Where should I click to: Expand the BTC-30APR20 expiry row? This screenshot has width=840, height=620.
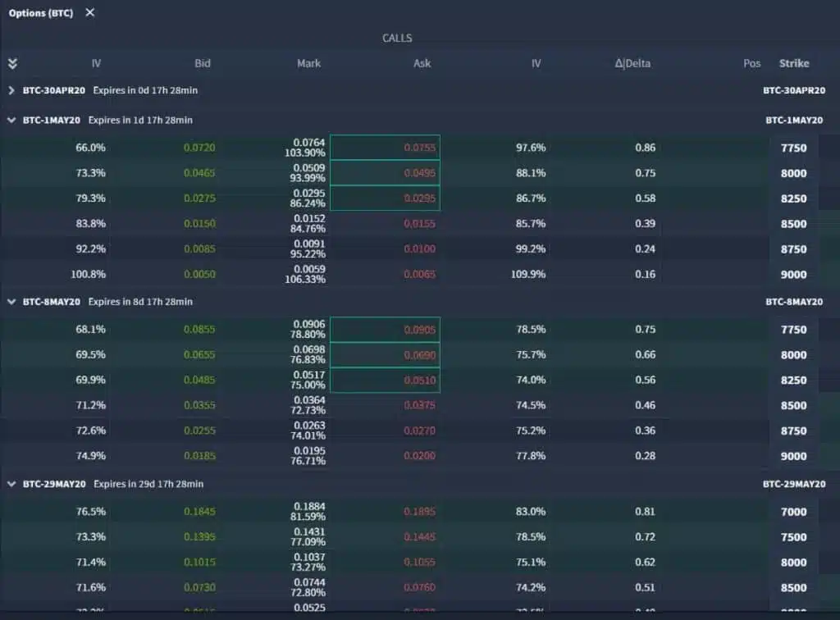11,90
